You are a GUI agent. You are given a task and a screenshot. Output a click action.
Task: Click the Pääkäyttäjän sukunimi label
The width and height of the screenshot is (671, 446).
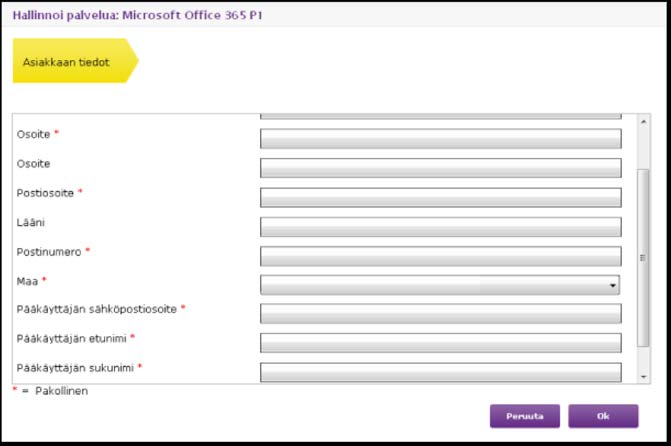[75, 368]
